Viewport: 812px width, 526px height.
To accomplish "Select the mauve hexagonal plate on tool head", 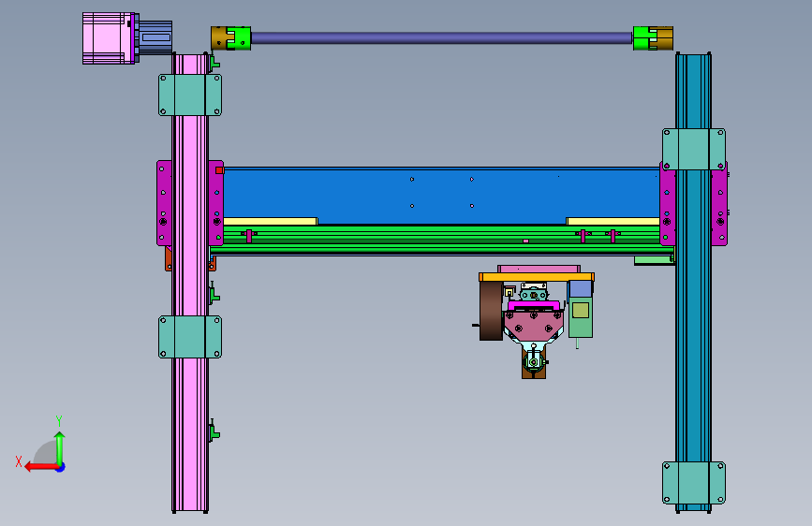I will [x=534, y=325].
